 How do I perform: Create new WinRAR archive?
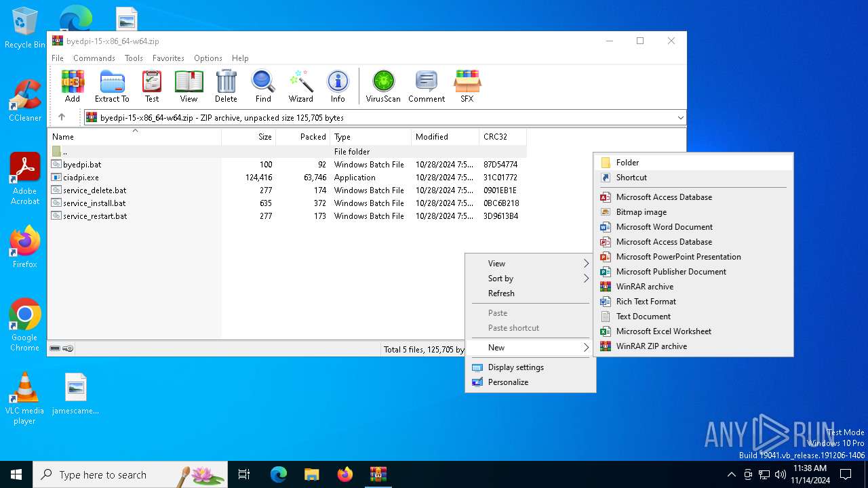tap(693, 287)
